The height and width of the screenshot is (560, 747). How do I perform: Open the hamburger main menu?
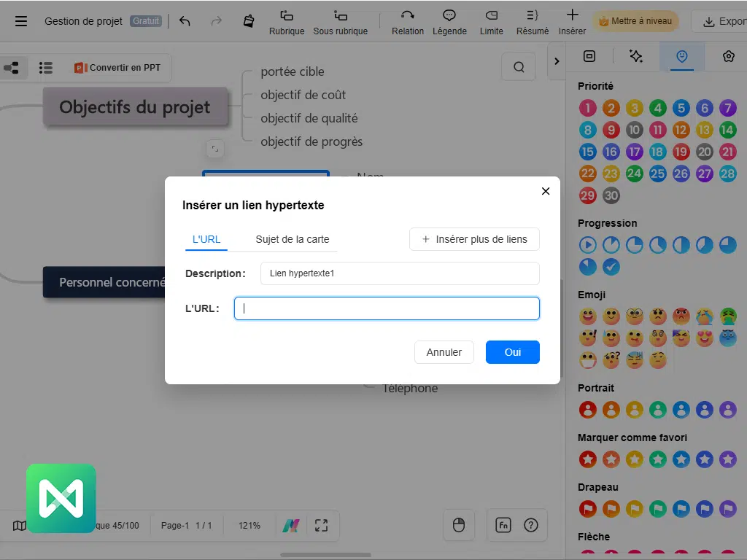(21, 21)
